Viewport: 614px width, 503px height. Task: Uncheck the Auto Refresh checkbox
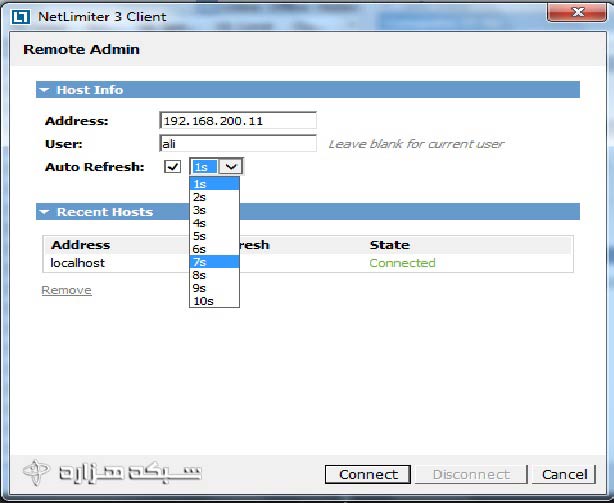click(172, 167)
